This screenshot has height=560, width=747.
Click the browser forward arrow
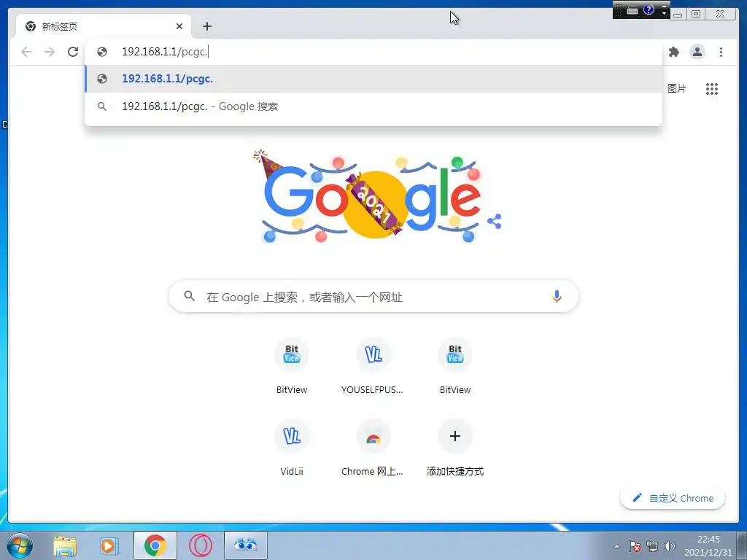point(50,52)
